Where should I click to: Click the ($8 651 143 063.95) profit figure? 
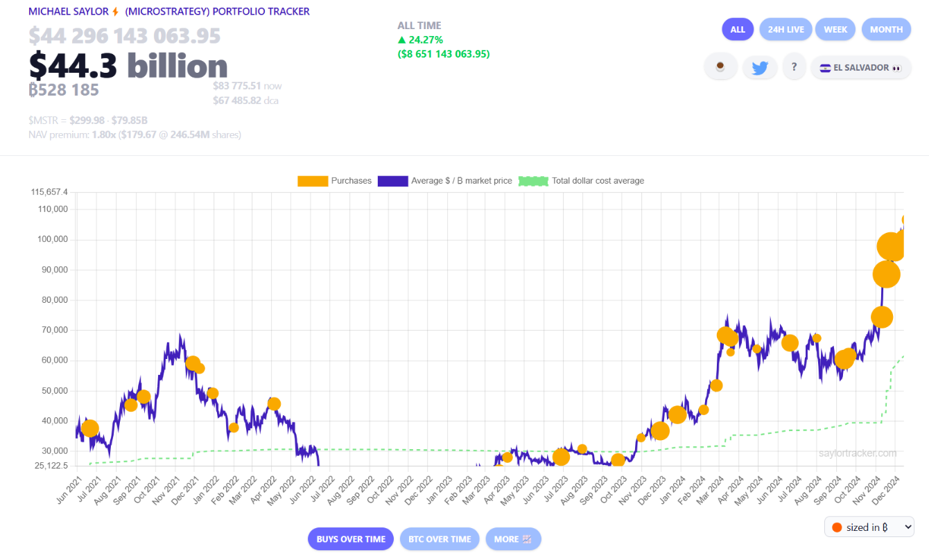click(x=444, y=53)
